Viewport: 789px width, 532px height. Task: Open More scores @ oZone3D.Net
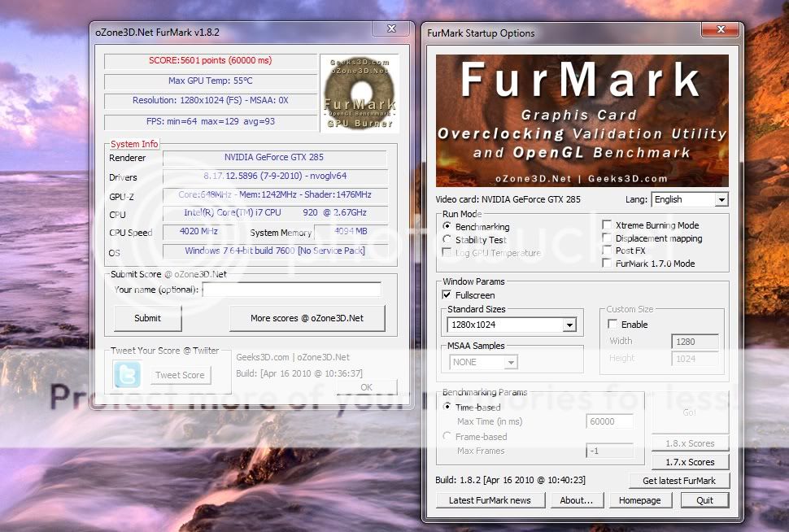pos(307,318)
